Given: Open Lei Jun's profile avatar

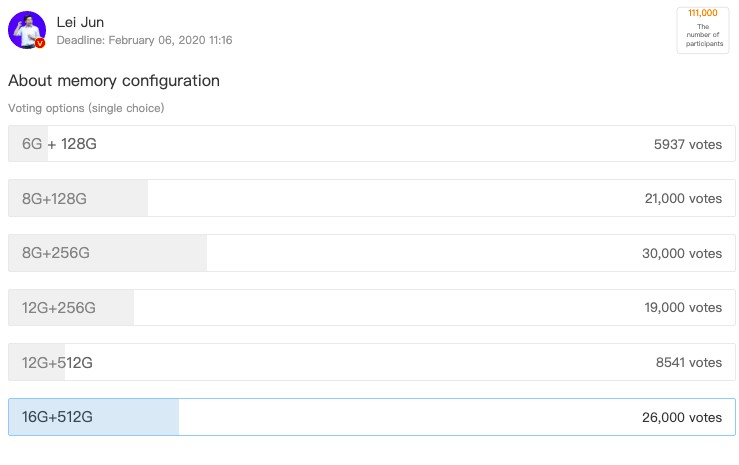Looking at the screenshot, I should pyautogui.click(x=26, y=29).
